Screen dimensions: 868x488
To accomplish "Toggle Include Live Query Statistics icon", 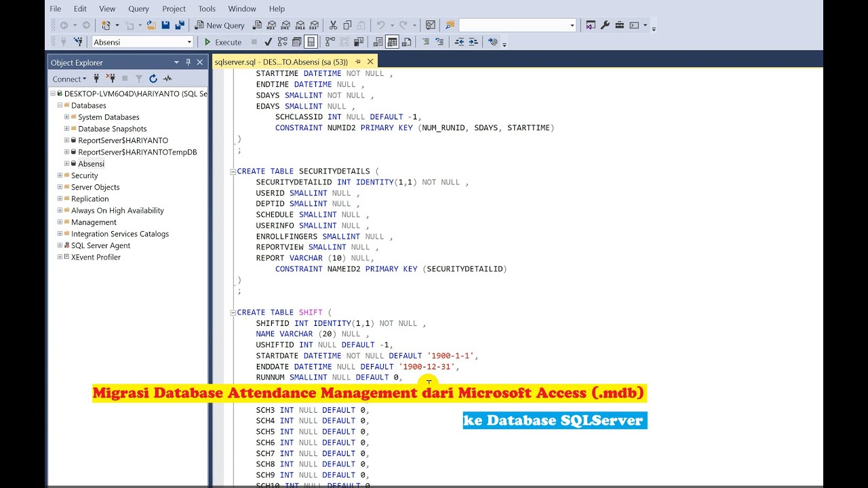I will [x=344, y=42].
